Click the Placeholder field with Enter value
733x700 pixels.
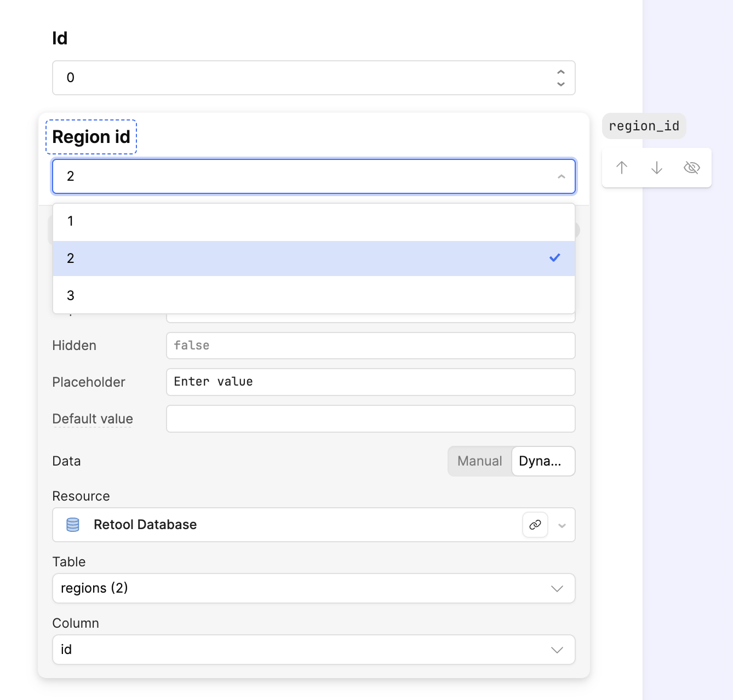[371, 382]
